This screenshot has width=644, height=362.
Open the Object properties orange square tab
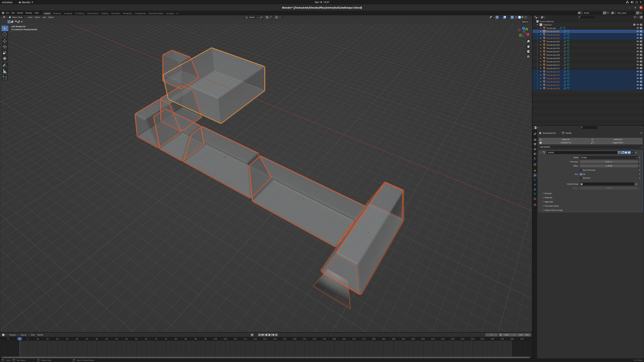(x=535, y=171)
